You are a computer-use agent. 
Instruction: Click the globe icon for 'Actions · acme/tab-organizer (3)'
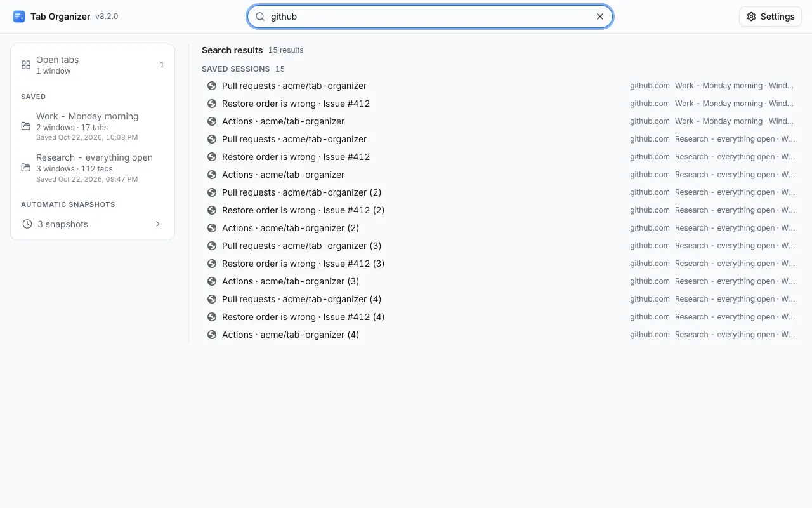point(212,281)
